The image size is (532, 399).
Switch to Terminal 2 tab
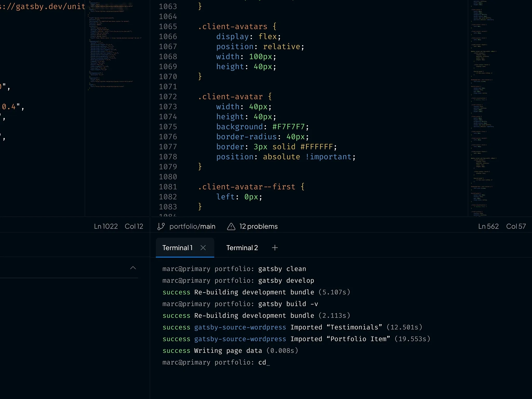(x=242, y=248)
